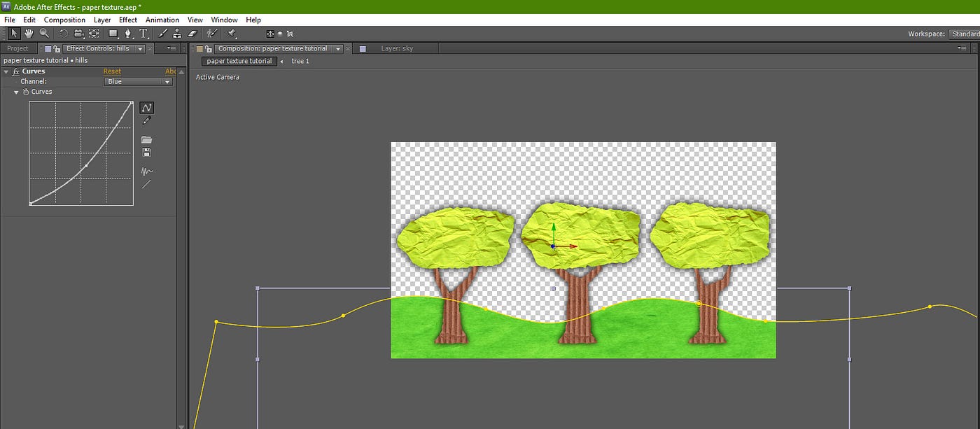Open the Workspace Standard dropdown
Image resolution: width=980 pixels, height=429 pixels.
point(965,34)
